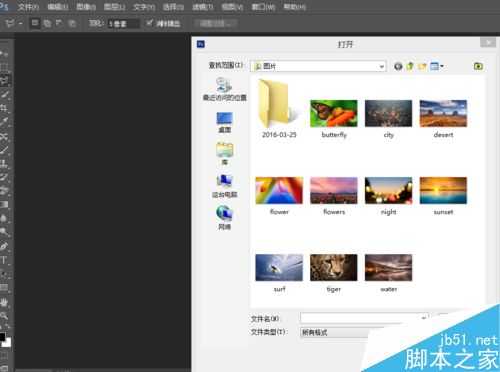Expand the file name history dropdown arrow
500x372 pixels.
point(424,318)
